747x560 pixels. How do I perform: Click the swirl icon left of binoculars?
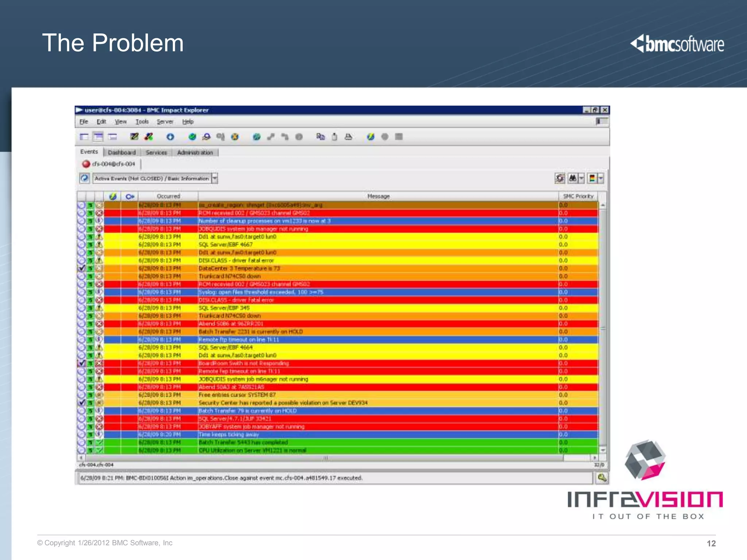(x=560, y=178)
